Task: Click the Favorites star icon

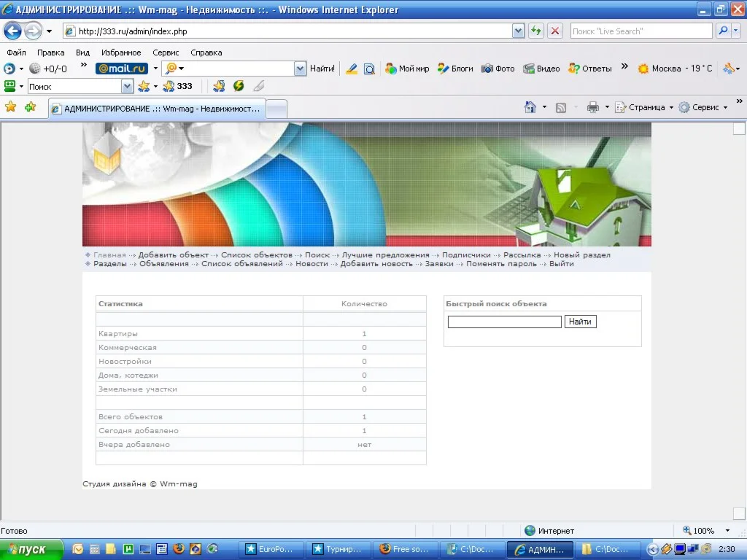Action: click(x=10, y=107)
